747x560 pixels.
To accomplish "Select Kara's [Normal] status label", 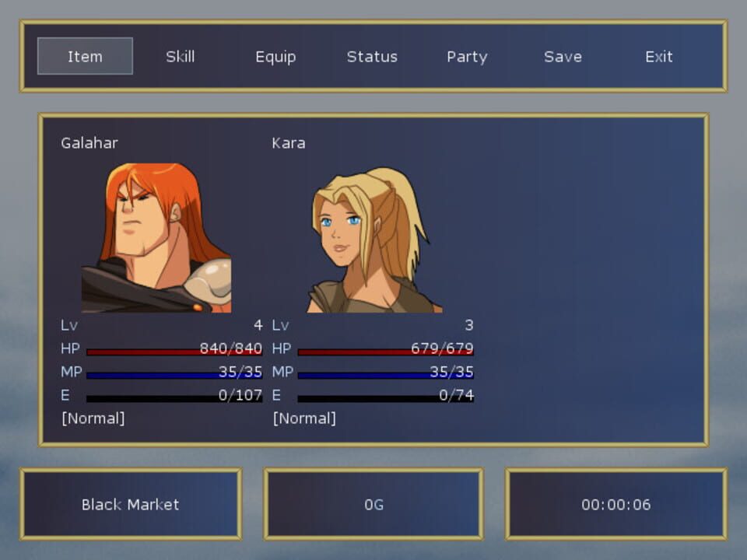I will click(304, 418).
